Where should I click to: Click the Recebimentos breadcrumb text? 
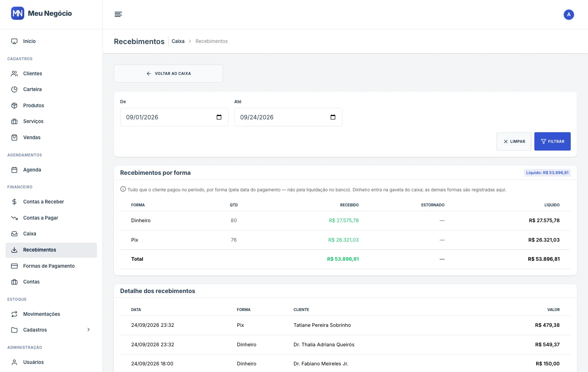(x=211, y=41)
